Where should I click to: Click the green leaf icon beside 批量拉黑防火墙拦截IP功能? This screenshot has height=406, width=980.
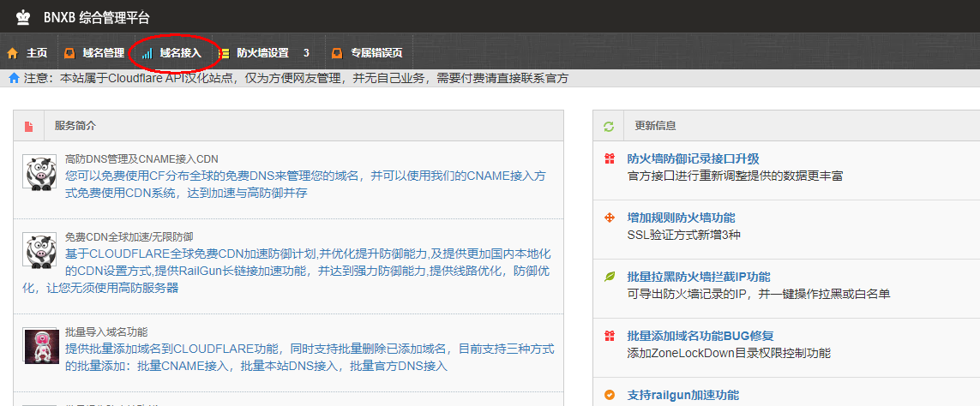pyautogui.click(x=610, y=277)
